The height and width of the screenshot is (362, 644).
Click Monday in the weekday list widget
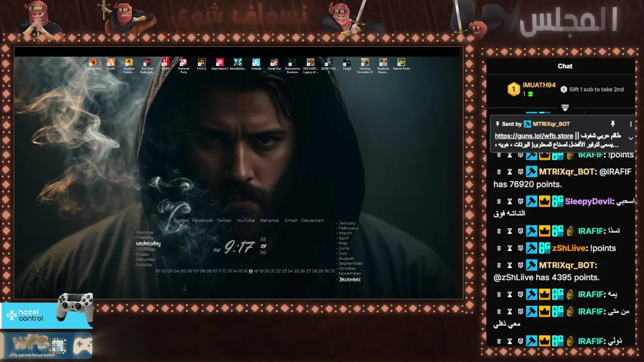coord(145,232)
